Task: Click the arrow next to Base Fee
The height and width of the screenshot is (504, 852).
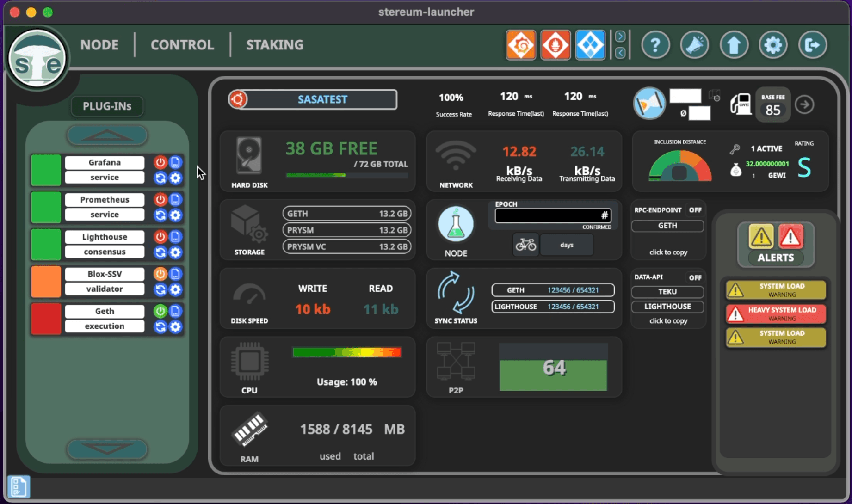Action: click(805, 105)
